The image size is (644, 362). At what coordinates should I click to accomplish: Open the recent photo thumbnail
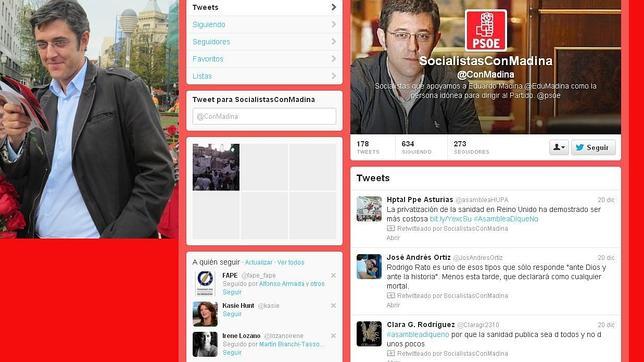[x=216, y=167]
